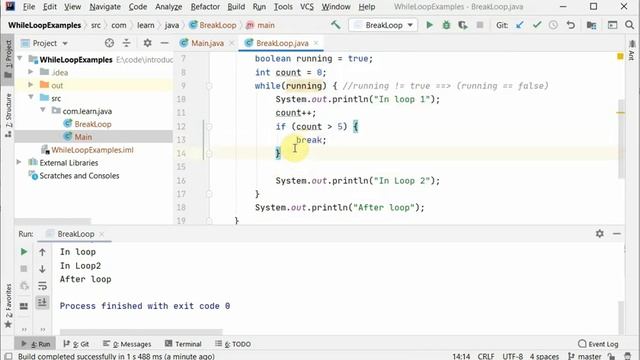The width and height of the screenshot is (640, 360).
Task: Move up the stack trace arrow in Run panel
Action: pos(42,252)
